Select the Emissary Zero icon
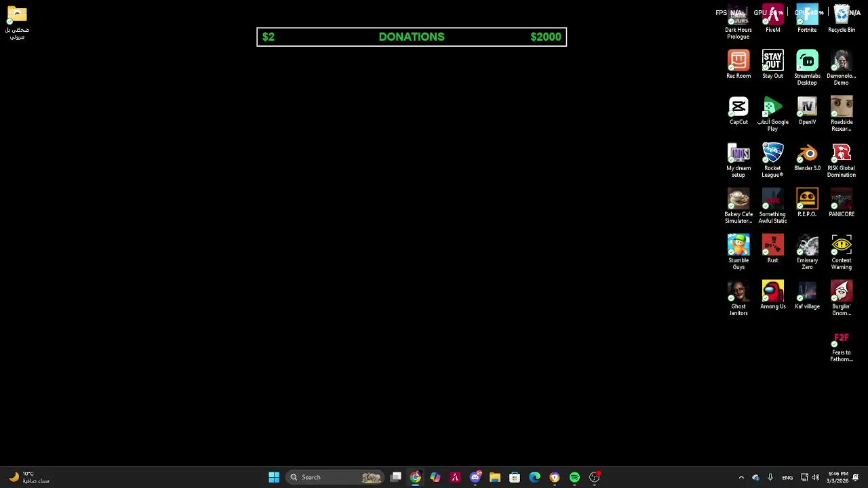 click(x=807, y=252)
